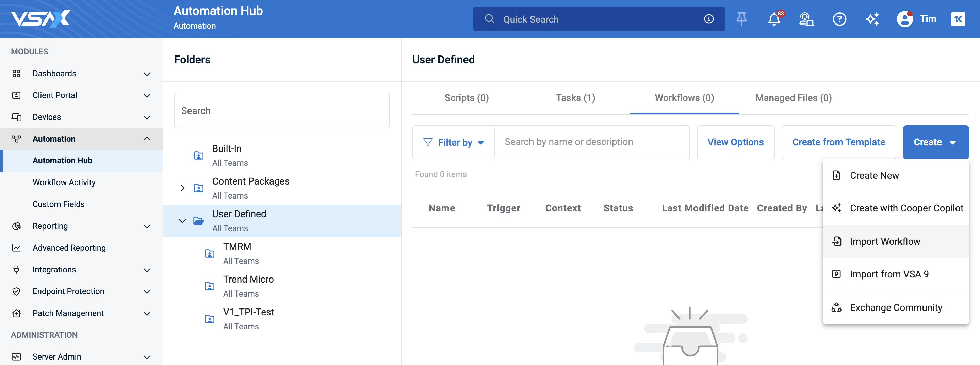Expand the Content Packages folder

183,188
